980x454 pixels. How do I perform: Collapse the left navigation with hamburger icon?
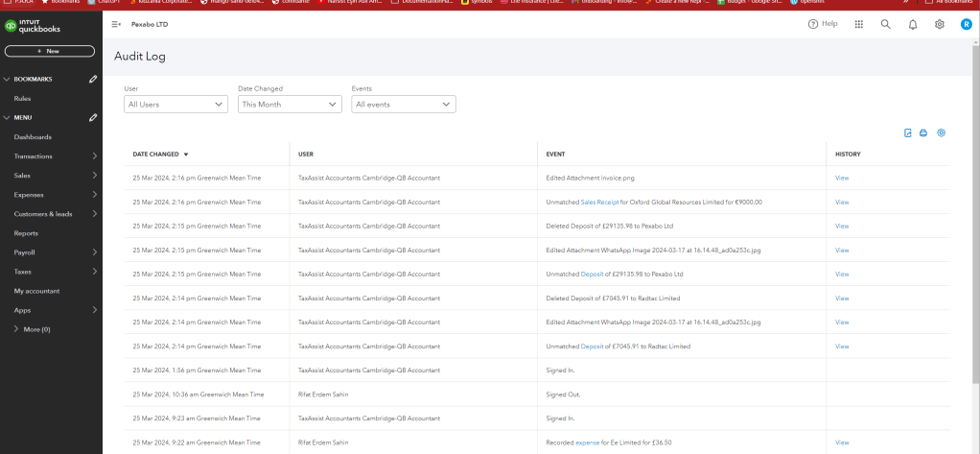click(x=116, y=24)
